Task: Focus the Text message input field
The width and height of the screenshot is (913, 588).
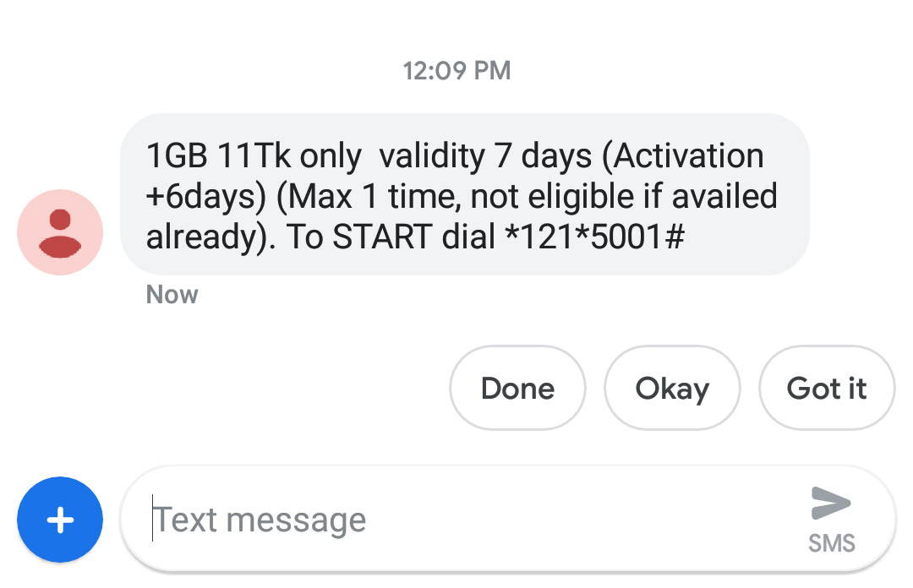Action: [x=465, y=520]
